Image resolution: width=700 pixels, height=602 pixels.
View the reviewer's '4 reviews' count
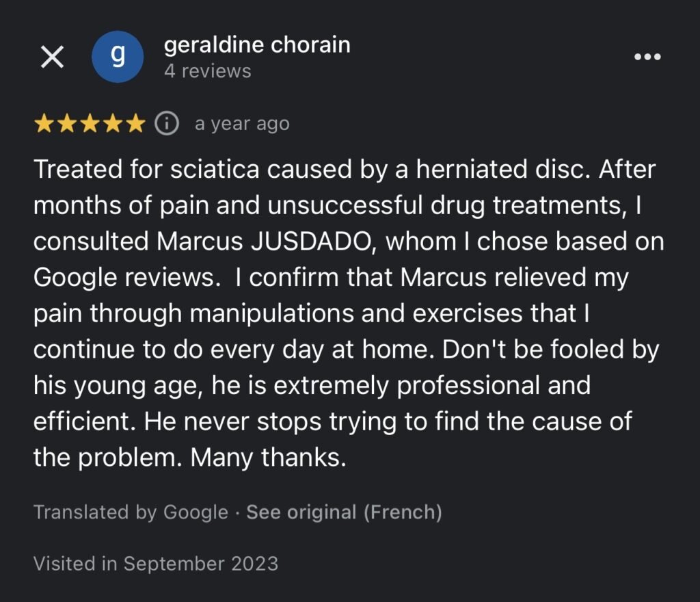208,71
